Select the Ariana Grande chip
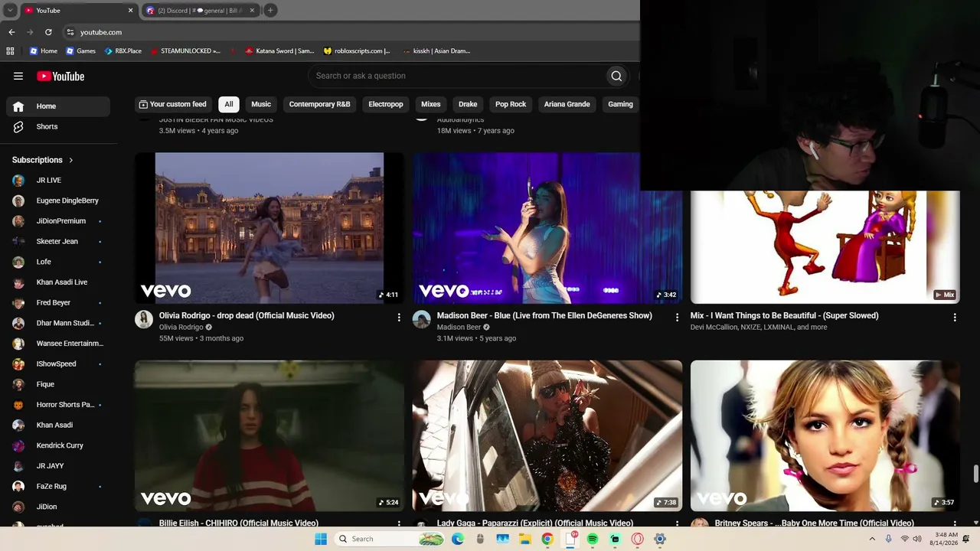The image size is (980, 551). click(567, 104)
